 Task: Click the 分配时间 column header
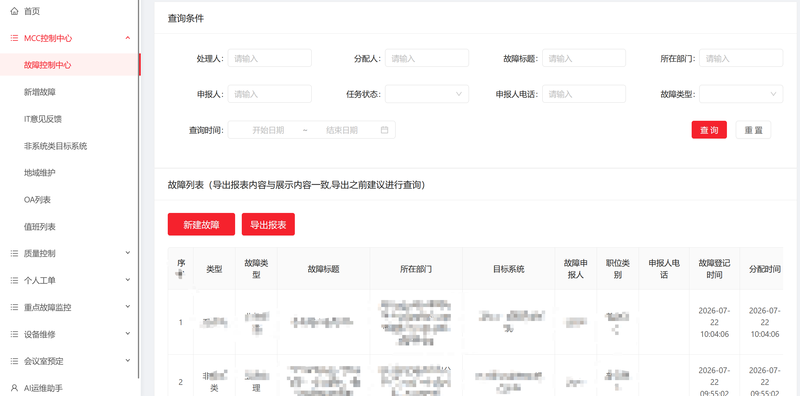tap(764, 269)
